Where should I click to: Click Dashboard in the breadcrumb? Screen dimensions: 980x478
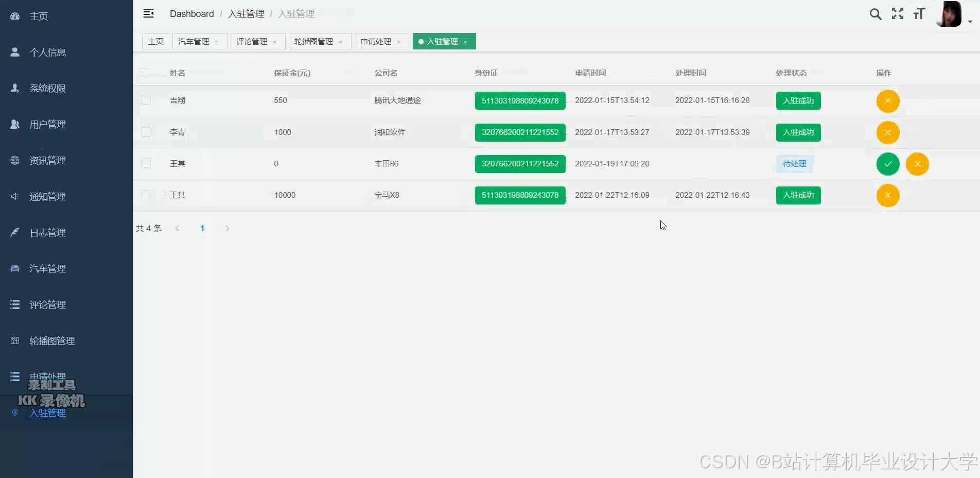[191, 14]
